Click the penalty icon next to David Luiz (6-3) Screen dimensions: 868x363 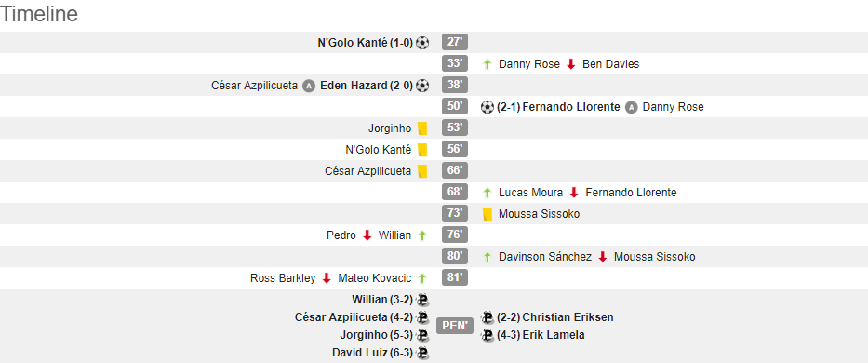(423, 353)
